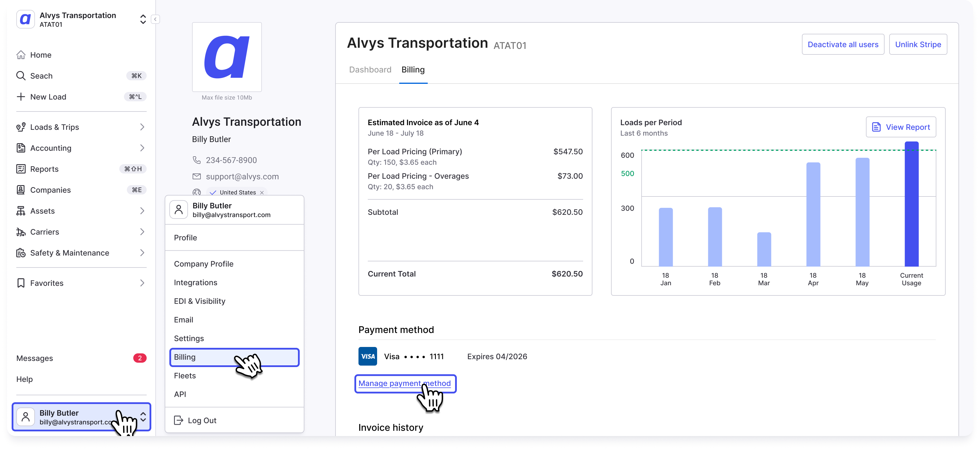The width and height of the screenshot is (980, 450).
Task: Select Email in the user menu
Action: tap(234, 319)
